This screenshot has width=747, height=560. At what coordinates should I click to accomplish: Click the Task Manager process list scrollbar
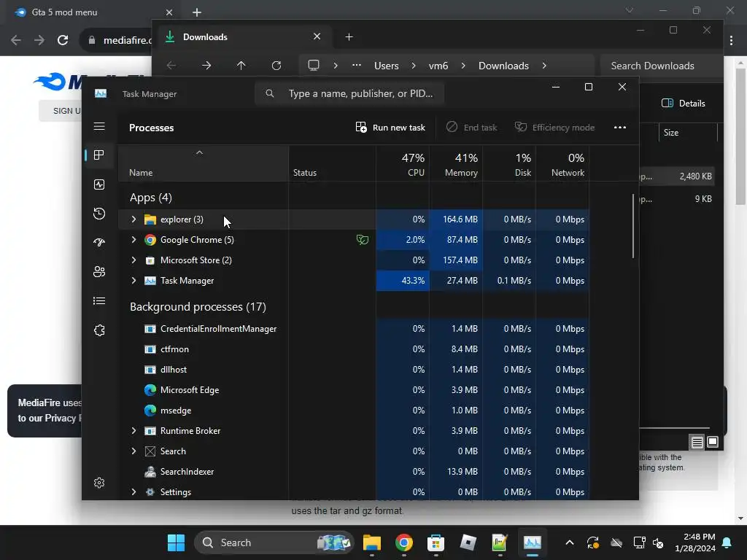[x=633, y=226]
